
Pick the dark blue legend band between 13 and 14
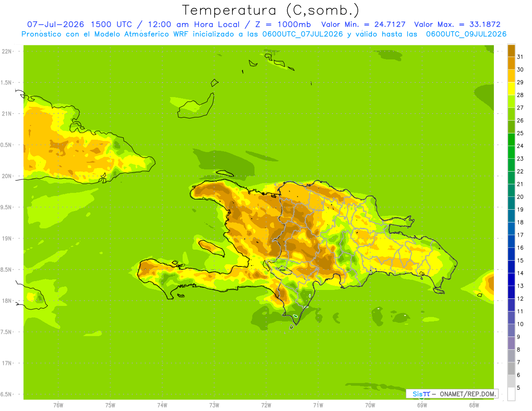(511, 279)
